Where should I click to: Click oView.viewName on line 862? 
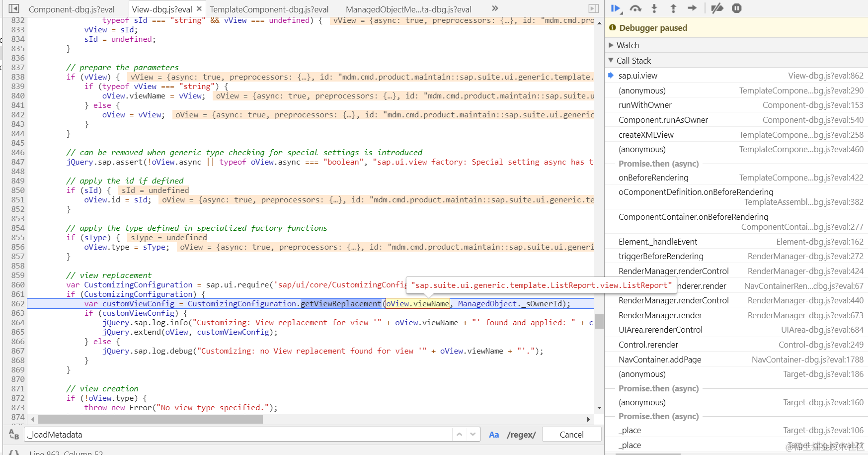click(418, 304)
